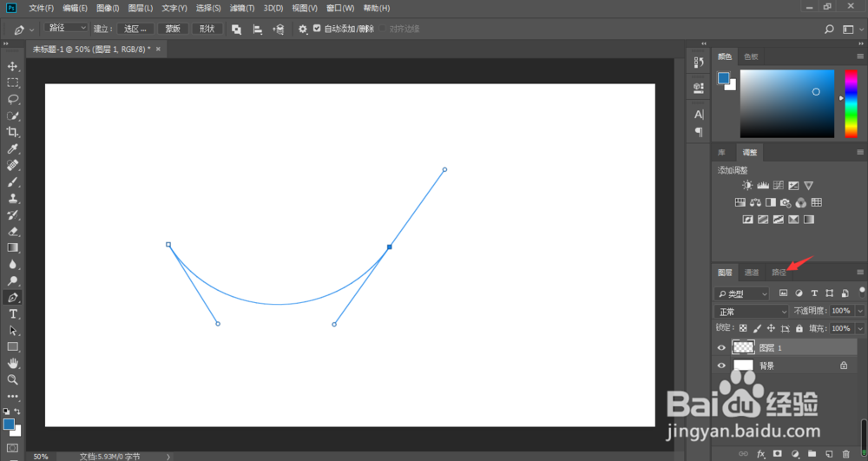868x461 pixels.
Task: Select the Hand tool
Action: tap(13, 363)
